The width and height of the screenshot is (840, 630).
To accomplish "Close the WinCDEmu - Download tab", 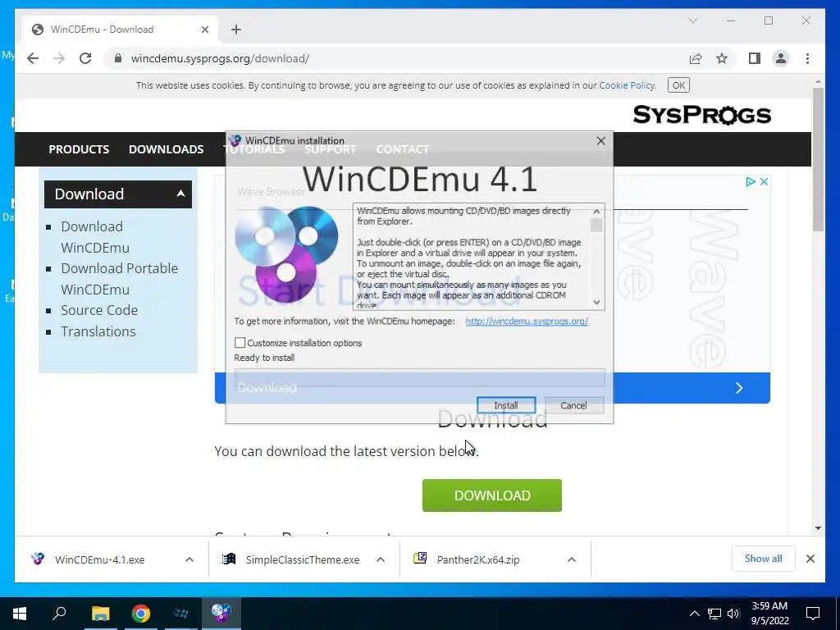I will click(x=204, y=30).
